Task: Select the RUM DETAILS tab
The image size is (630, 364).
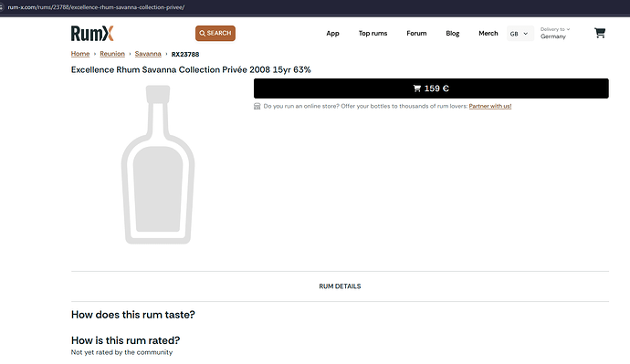Action: coord(340,286)
